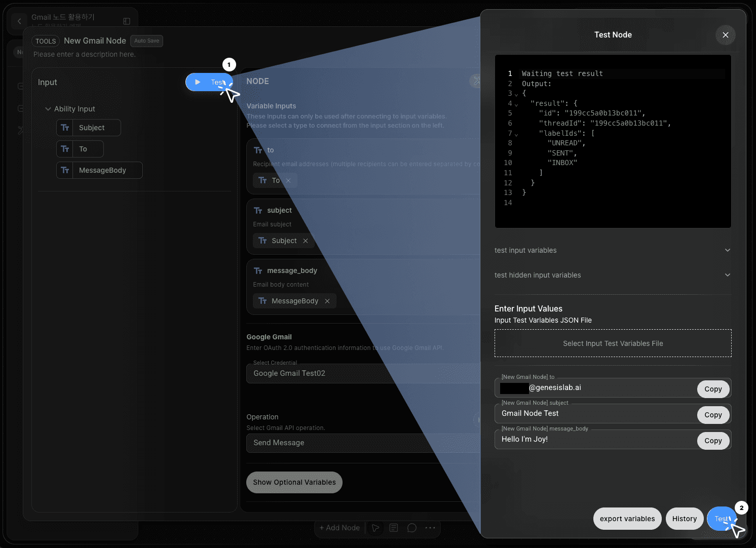Click the "threadId" line in output

pos(605,123)
